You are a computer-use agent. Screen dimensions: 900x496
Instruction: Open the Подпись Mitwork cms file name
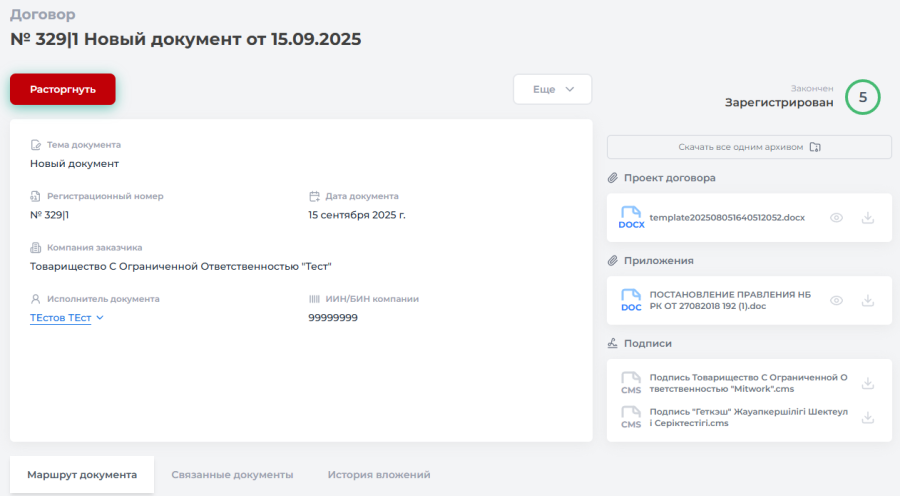point(748,383)
